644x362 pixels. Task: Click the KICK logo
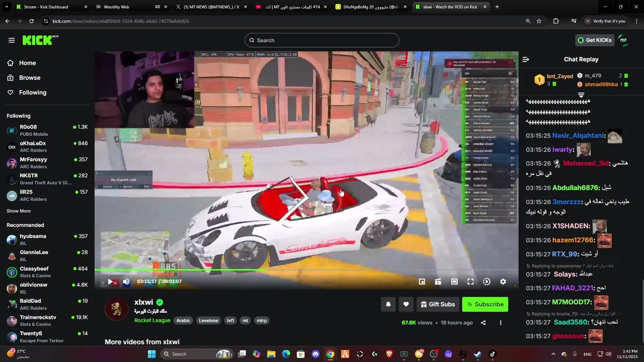40,40
